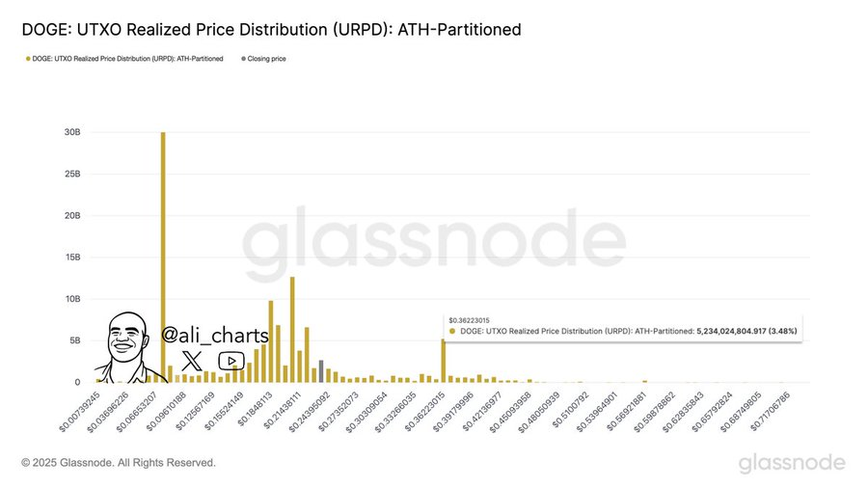Image resolution: width=868 pixels, height=488 pixels.
Task: Select the tallest 30B gold bar
Action: coord(163,258)
